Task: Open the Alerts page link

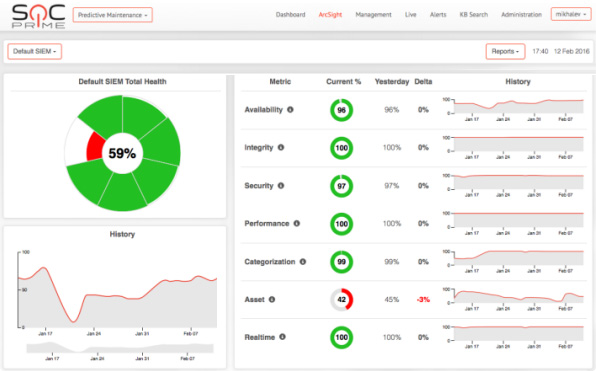Action: tap(438, 14)
